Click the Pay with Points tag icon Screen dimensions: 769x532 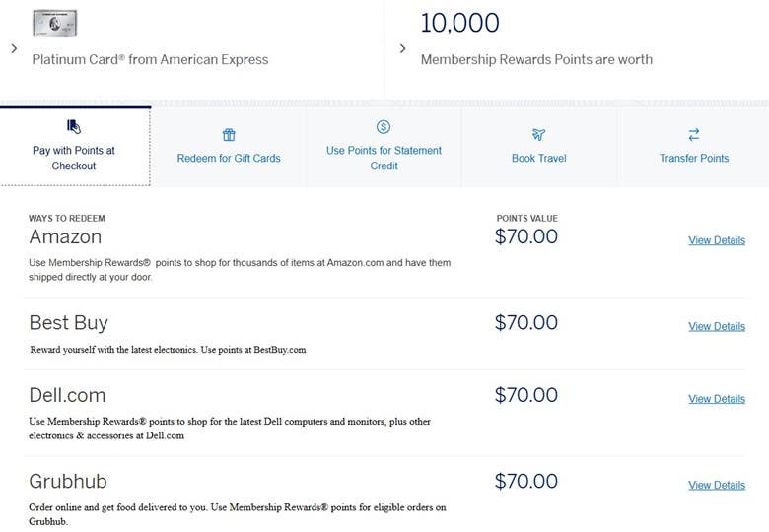click(x=74, y=127)
